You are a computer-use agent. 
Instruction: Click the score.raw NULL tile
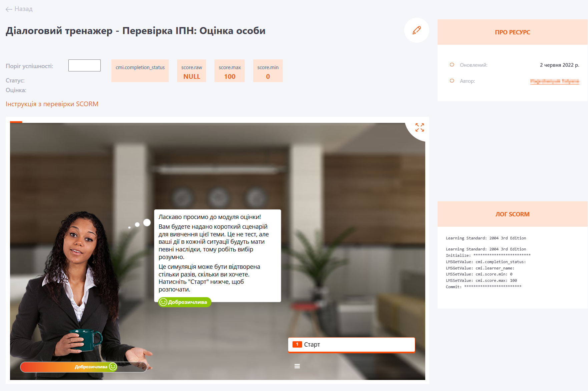tap(191, 71)
